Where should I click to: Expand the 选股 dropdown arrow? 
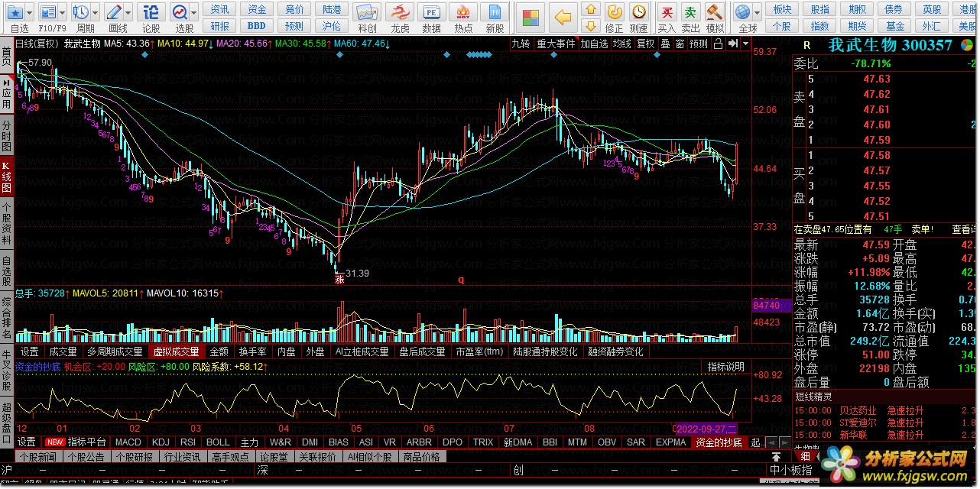(x=195, y=13)
